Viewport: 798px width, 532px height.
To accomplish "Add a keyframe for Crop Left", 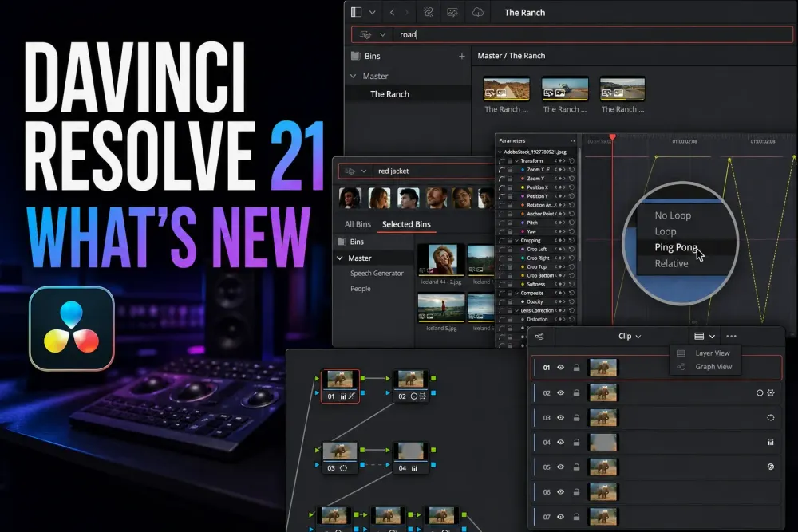I will 560,249.
